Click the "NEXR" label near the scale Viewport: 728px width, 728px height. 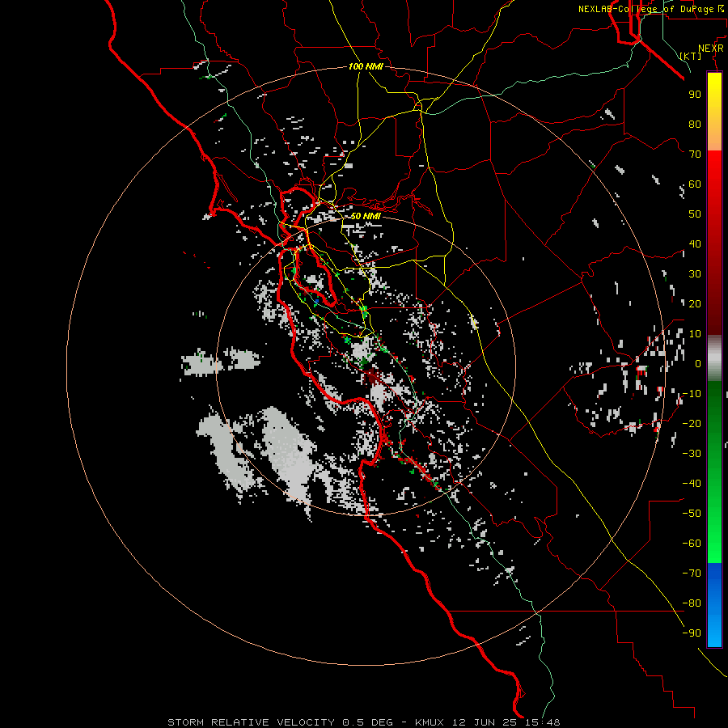(711, 49)
